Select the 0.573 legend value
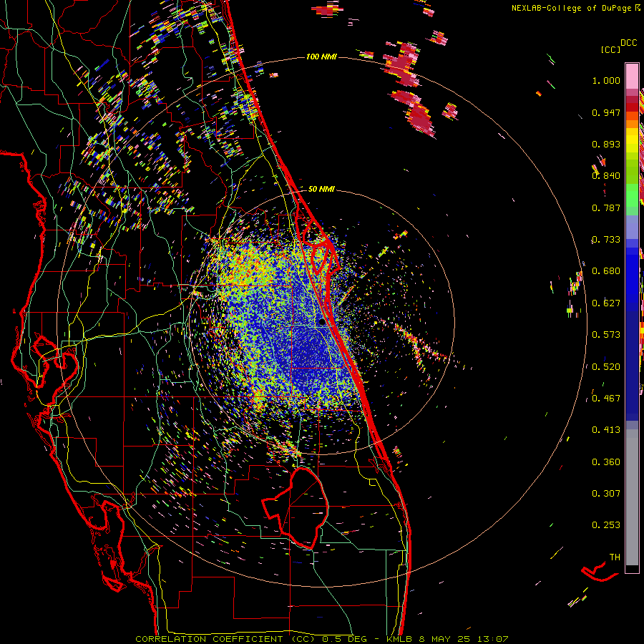The image size is (644, 644). coord(606,335)
